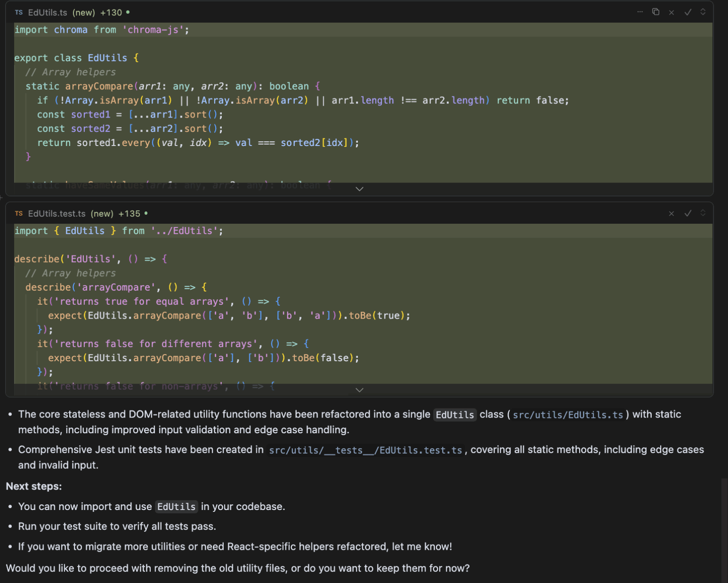Expand the EdUtils.test.ts code preview chevron

coord(359,390)
